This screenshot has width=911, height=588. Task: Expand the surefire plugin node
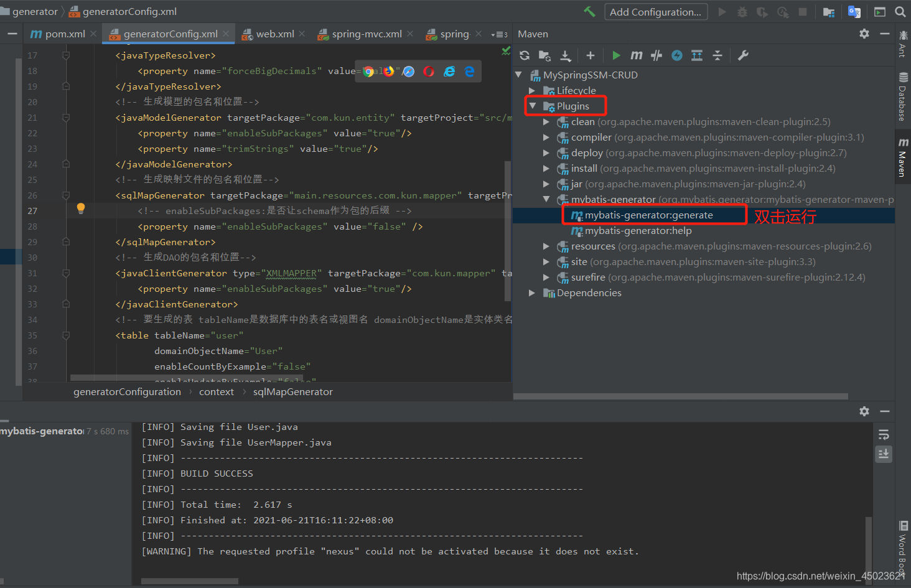(x=546, y=277)
